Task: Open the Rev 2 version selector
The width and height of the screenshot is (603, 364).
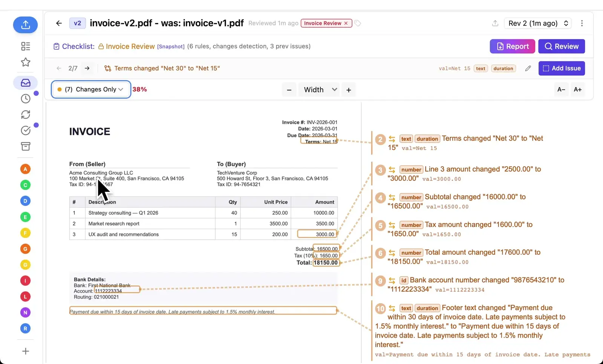Action: click(538, 23)
